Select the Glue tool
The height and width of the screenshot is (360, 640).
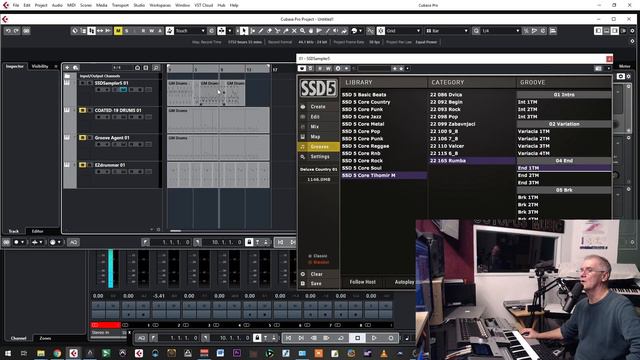[x=286, y=31]
